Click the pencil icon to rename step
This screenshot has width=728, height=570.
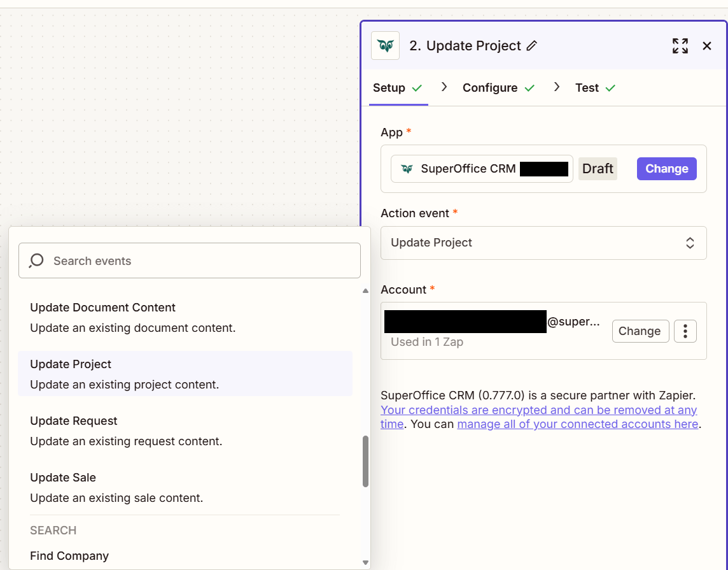(x=531, y=45)
